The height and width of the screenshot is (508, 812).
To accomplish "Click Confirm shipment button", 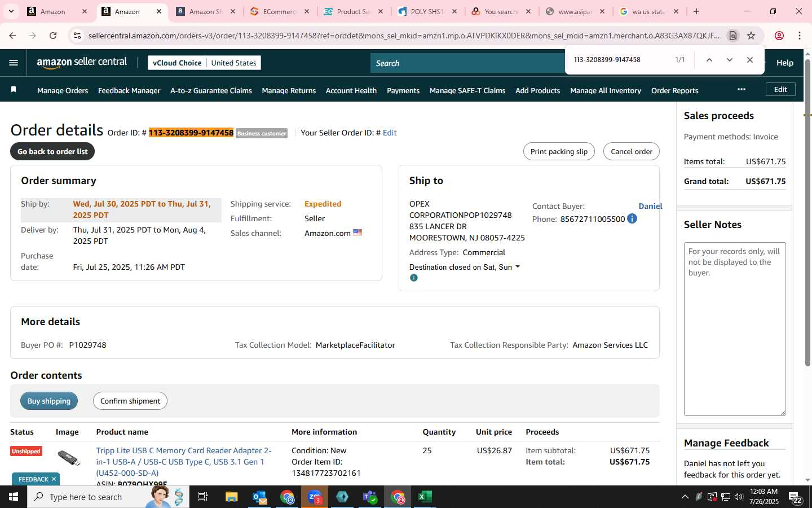I will pyautogui.click(x=130, y=401).
